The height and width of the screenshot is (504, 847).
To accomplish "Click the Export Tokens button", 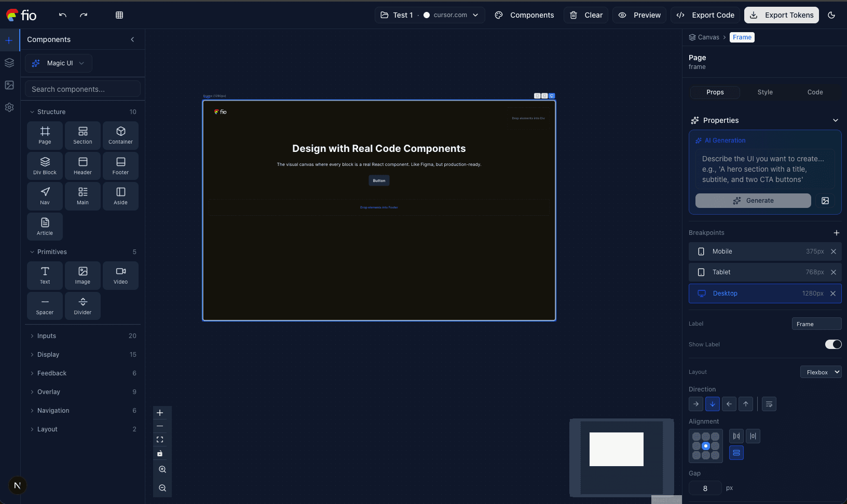I will coord(782,15).
